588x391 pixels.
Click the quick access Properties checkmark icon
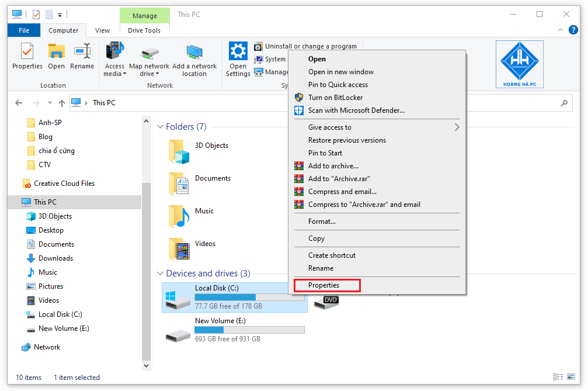[36, 15]
